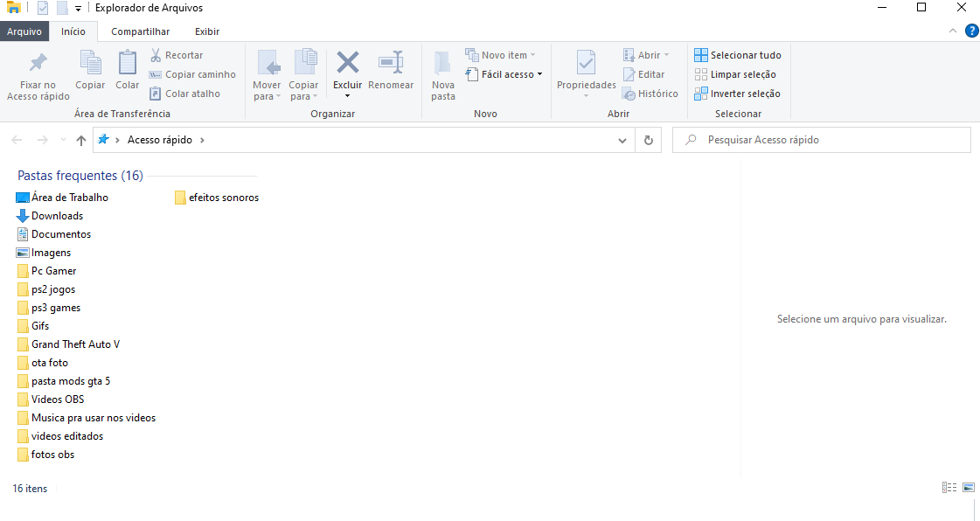Select the videos editados folder

pos(59,436)
